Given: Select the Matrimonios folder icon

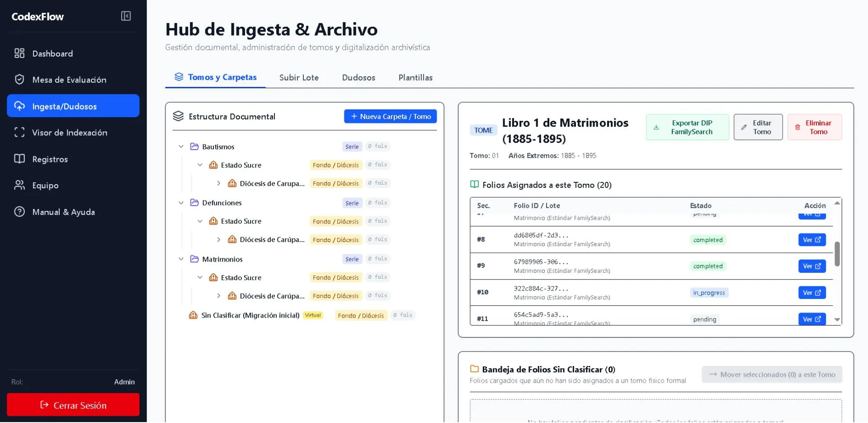Looking at the screenshot, I should point(194,259).
